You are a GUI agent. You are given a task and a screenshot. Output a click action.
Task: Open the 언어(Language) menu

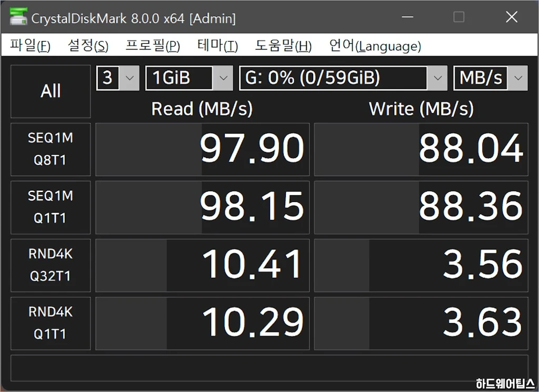[375, 45]
